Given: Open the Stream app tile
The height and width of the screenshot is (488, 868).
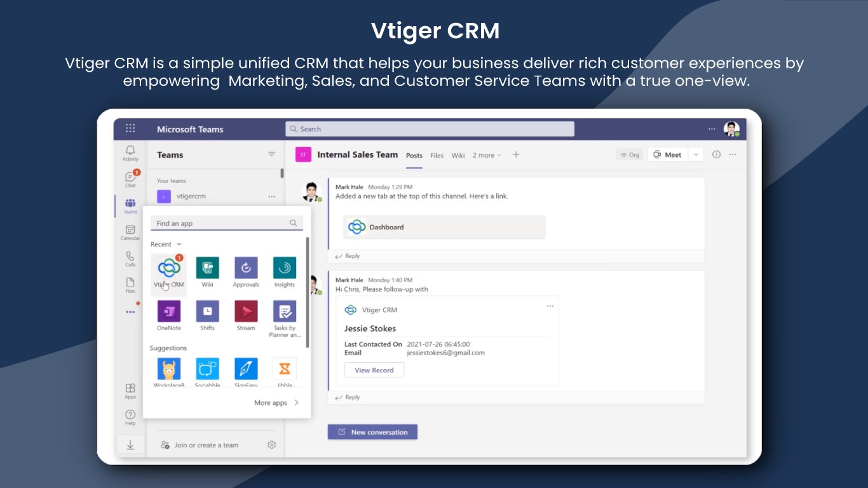Looking at the screenshot, I should click(x=246, y=316).
